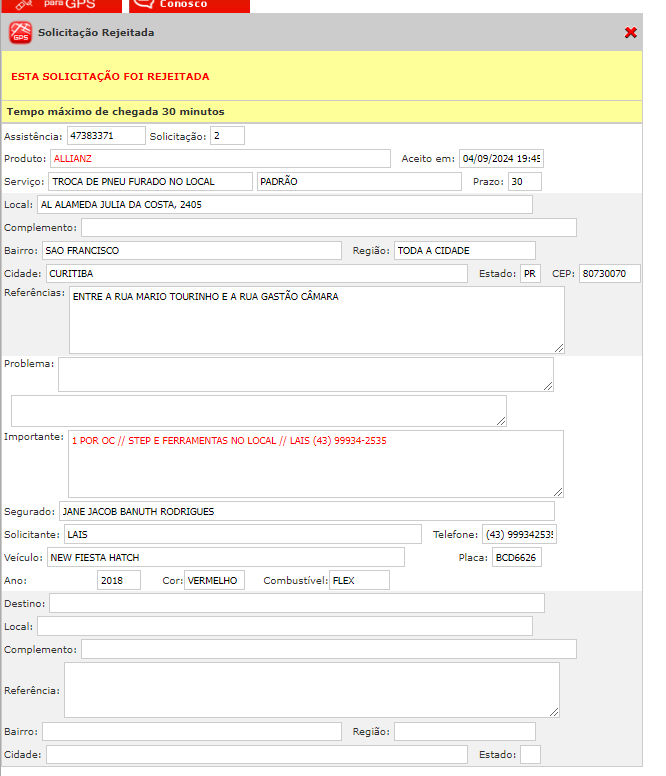Click resize handle of Problema text area

(x=548, y=387)
